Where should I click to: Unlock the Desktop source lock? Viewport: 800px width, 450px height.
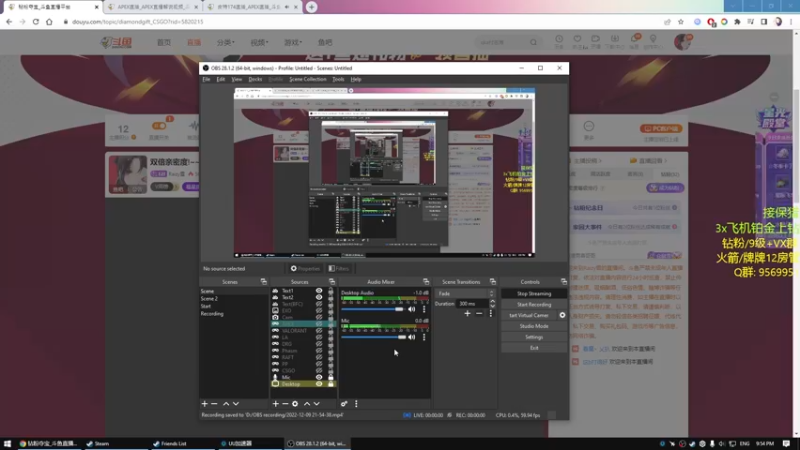coord(331,384)
